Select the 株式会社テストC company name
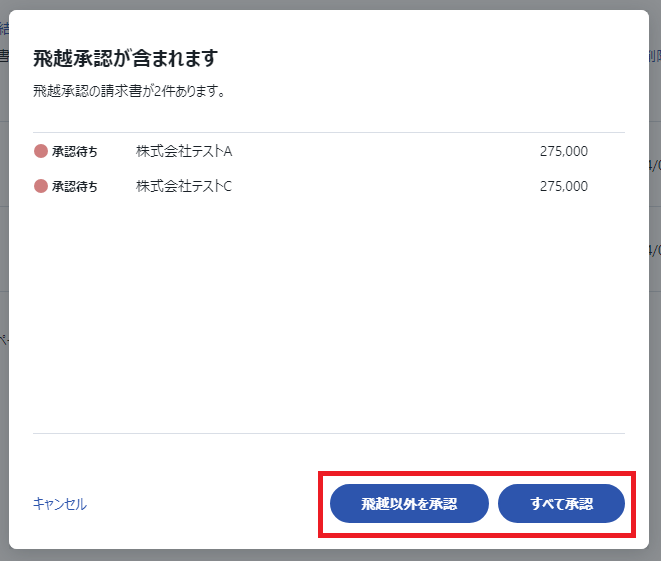Viewport: 661px width, 561px height. pyautogui.click(x=184, y=186)
